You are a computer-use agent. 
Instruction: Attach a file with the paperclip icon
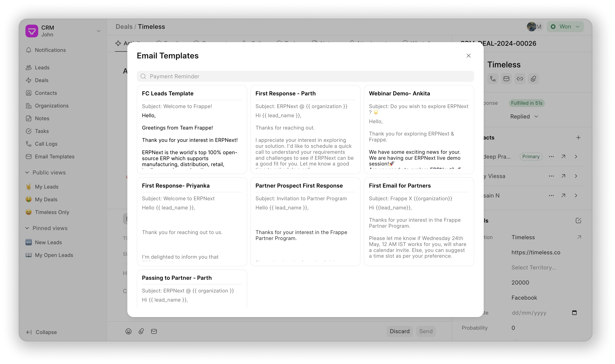pyautogui.click(x=533, y=79)
